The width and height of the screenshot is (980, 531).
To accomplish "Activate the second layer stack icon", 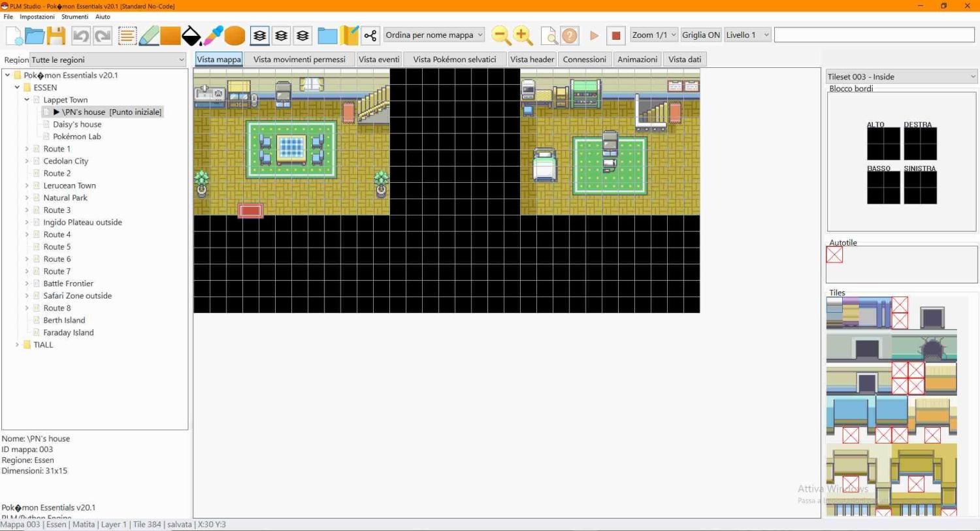I will [x=281, y=35].
